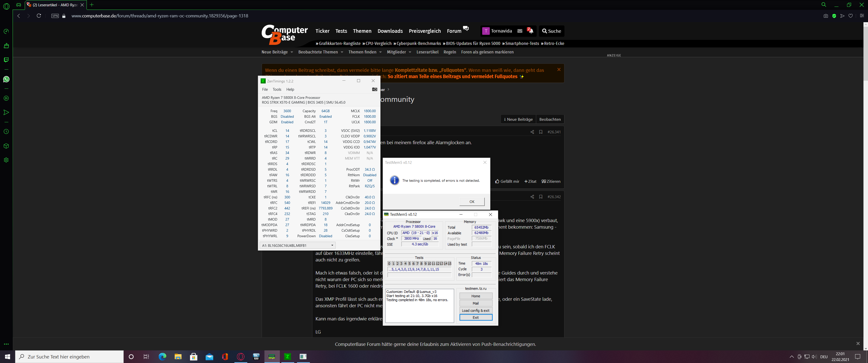This screenshot has width=868, height=363.
Task: Like the post with Gefällt mir
Action: point(507,181)
